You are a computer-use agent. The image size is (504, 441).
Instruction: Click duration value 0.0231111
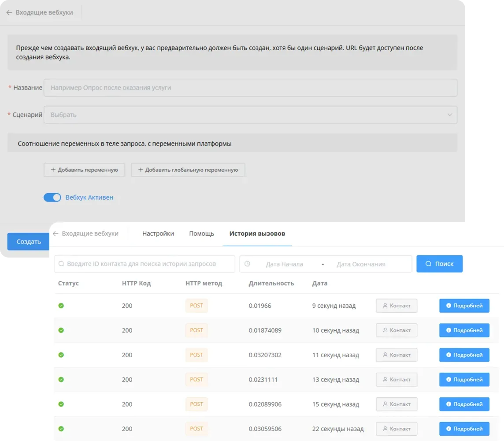coord(263,380)
